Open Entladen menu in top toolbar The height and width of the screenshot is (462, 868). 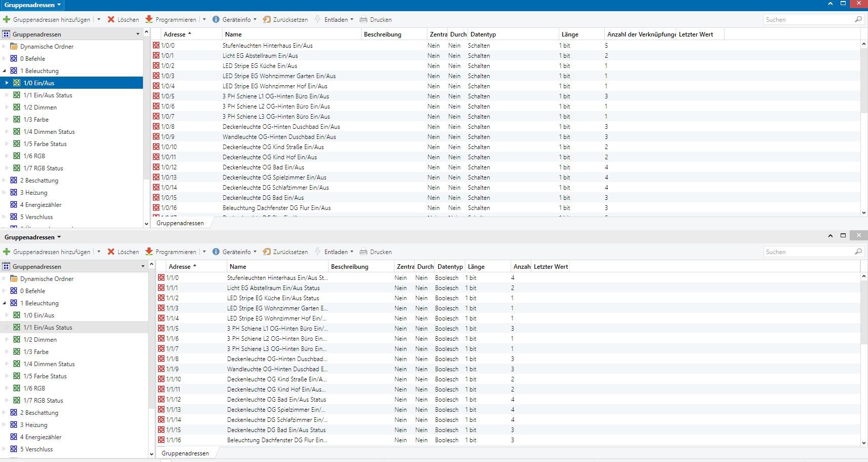tap(334, 20)
